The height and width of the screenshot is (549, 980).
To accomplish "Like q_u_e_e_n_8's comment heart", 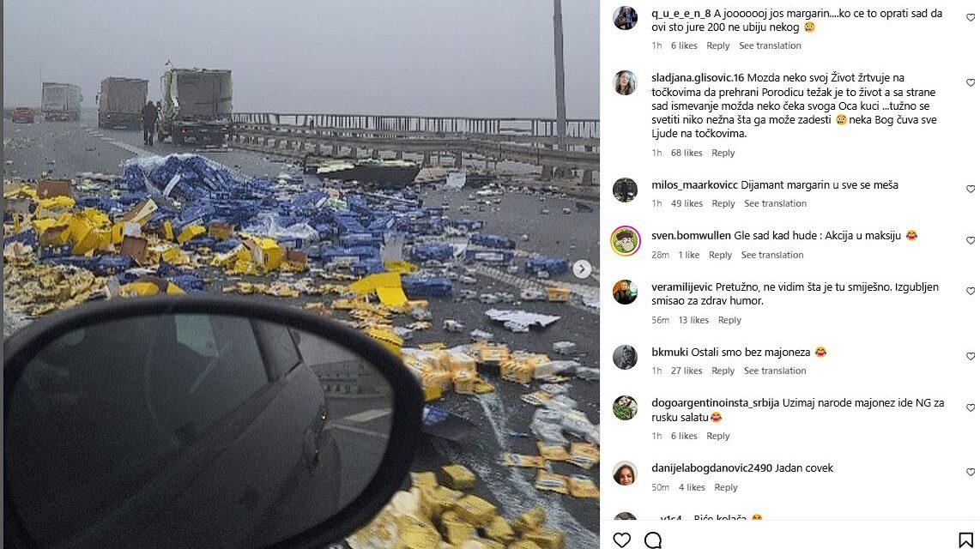I will (971, 16).
